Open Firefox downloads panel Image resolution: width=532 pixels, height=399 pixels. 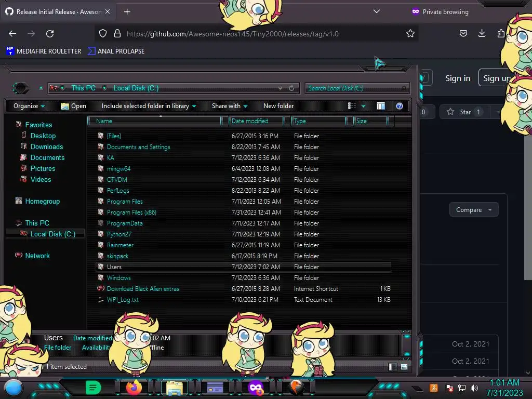tap(482, 33)
